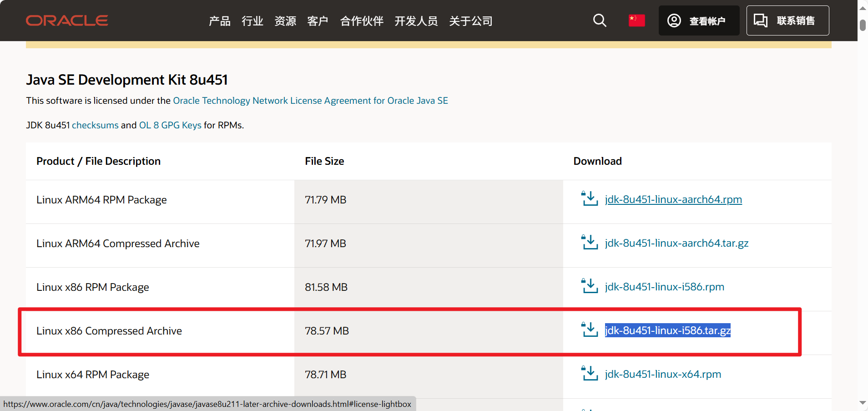Image resolution: width=868 pixels, height=411 pixels.
Task: Expand the 客户 navigation dropdown
Action: (318, 21)
